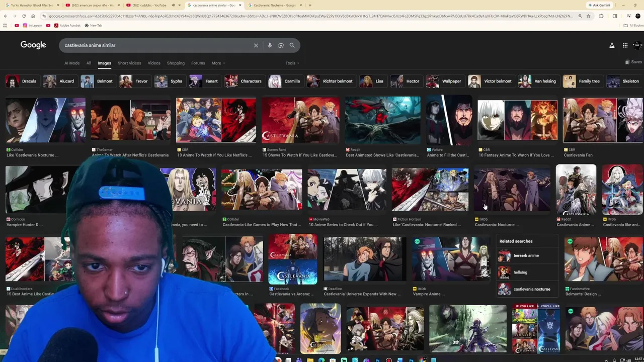Select the Sypha filter chip
The image size is (644, 362).
169,81
